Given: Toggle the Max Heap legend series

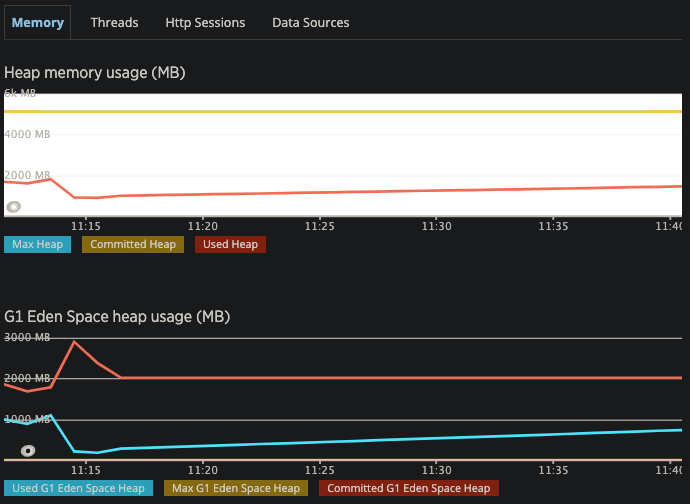Looking at the screenshot, I should click(x=38, y=244).
